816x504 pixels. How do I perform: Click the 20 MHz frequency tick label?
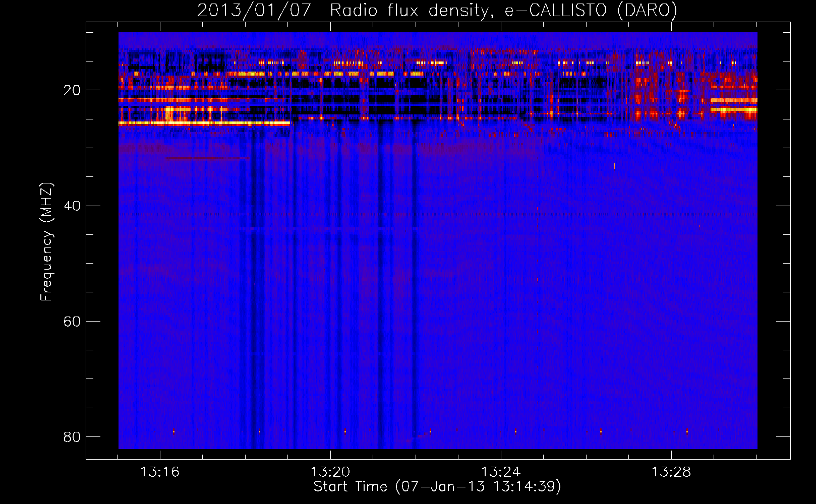(x=72, y=90)
